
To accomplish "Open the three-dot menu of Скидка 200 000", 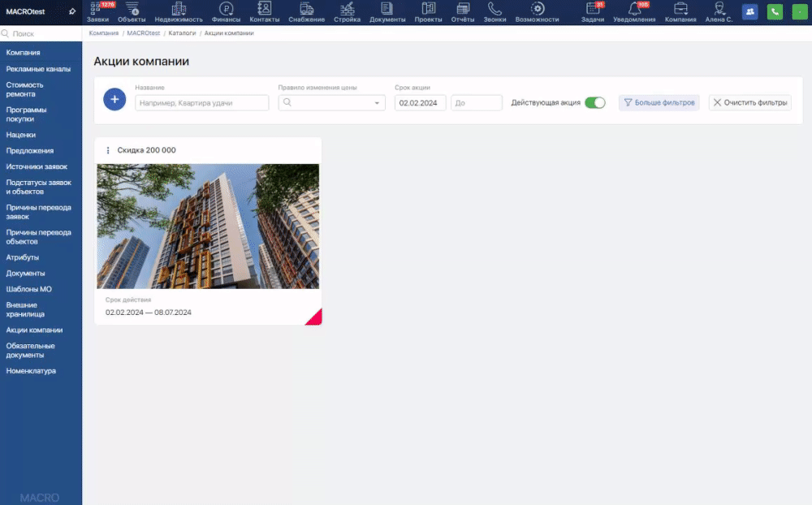I will click(108, 150).
